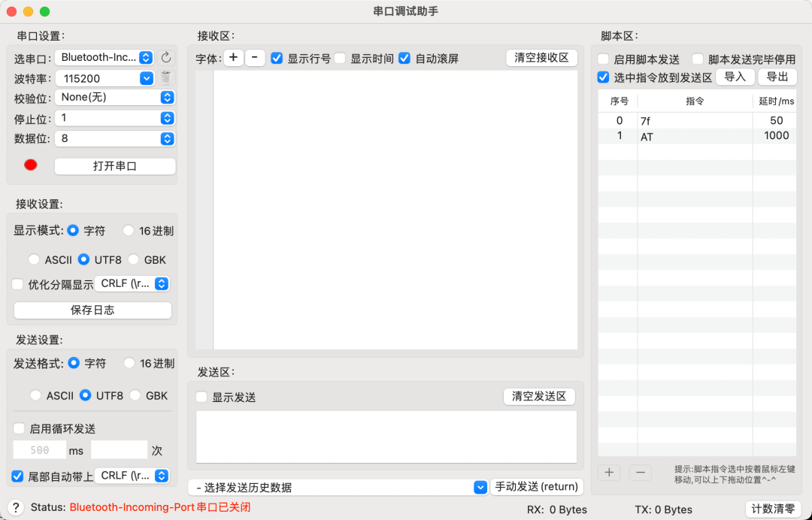This screenshot has width=812, height=520.
Task: Click the trash icon beside baud rate
Action: [x=166, y=77]
